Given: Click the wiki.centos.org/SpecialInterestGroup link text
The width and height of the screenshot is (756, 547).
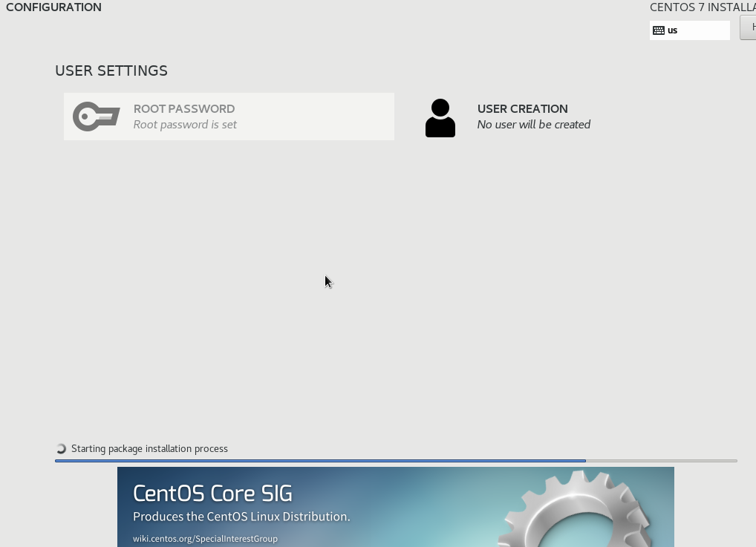Looking at the screenshot, I should tap(206, 539).
